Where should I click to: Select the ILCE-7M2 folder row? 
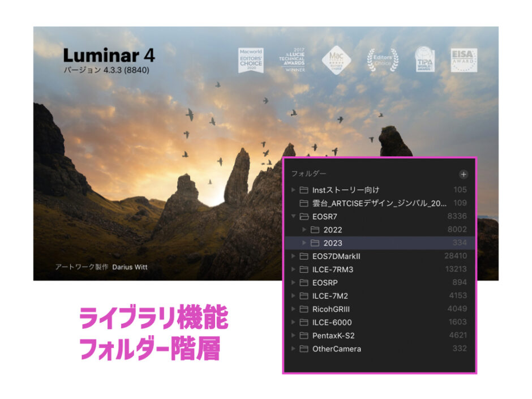point(379,296)
